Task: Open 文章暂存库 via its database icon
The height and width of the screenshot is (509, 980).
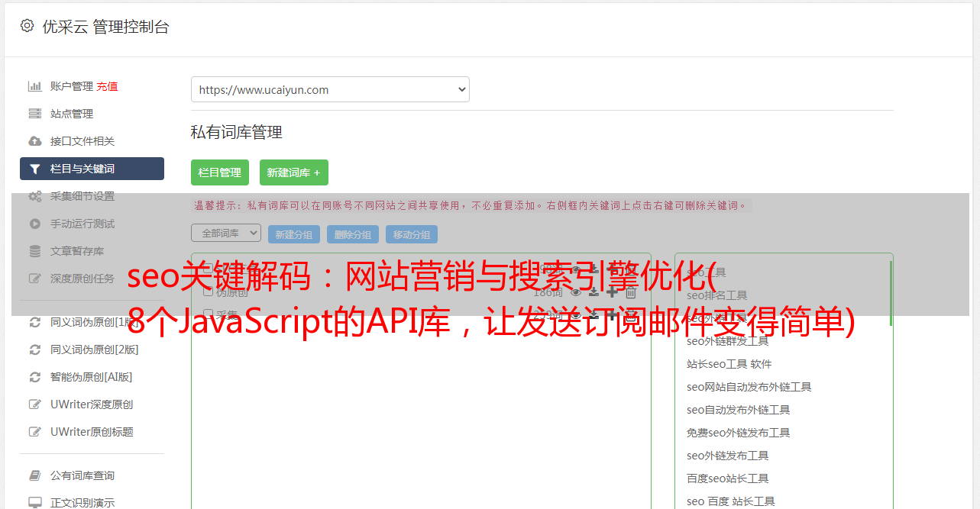Action: point(34,251)
